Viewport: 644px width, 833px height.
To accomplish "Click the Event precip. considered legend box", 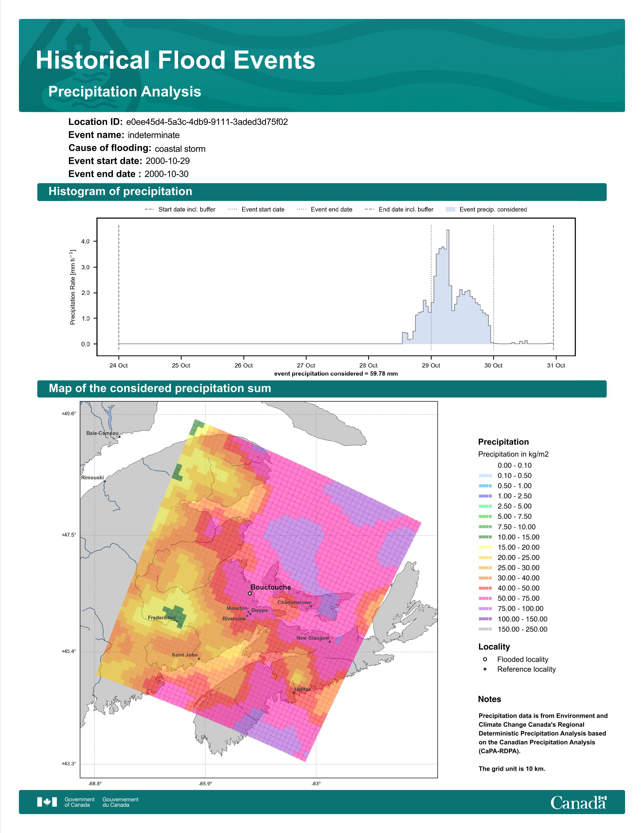I will (451, 210).
